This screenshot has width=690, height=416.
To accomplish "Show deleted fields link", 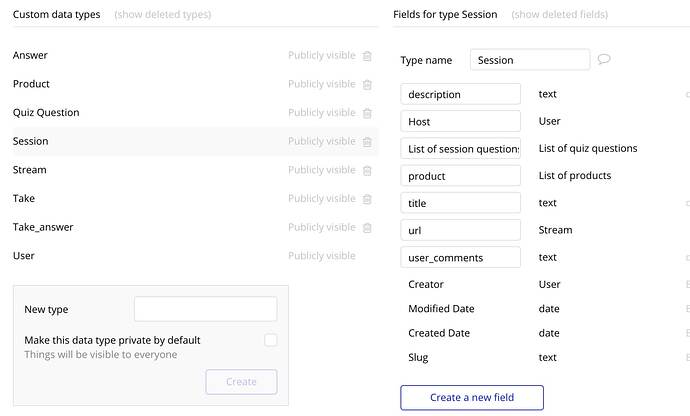I will click(560, 15).
